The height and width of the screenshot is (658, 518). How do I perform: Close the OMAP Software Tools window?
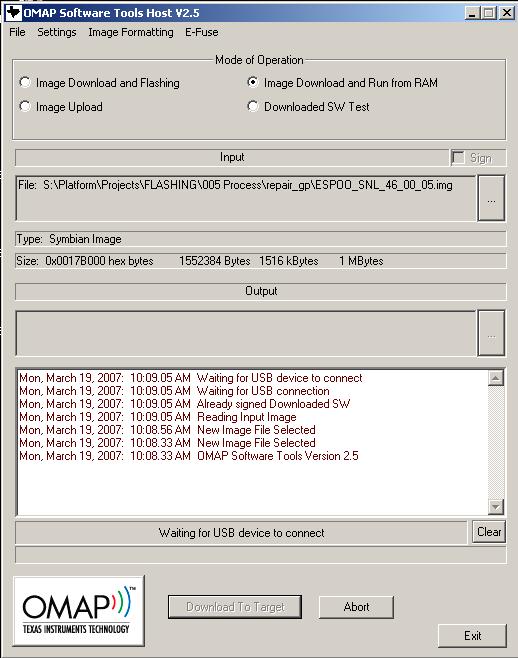[507, 13]
